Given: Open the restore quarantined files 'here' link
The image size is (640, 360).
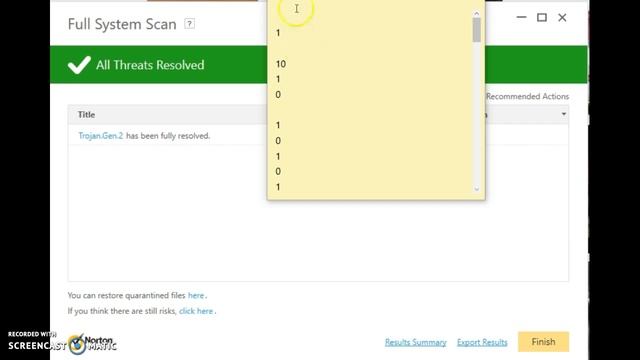Looking at the screenshot, I should [x=196, y=295].
